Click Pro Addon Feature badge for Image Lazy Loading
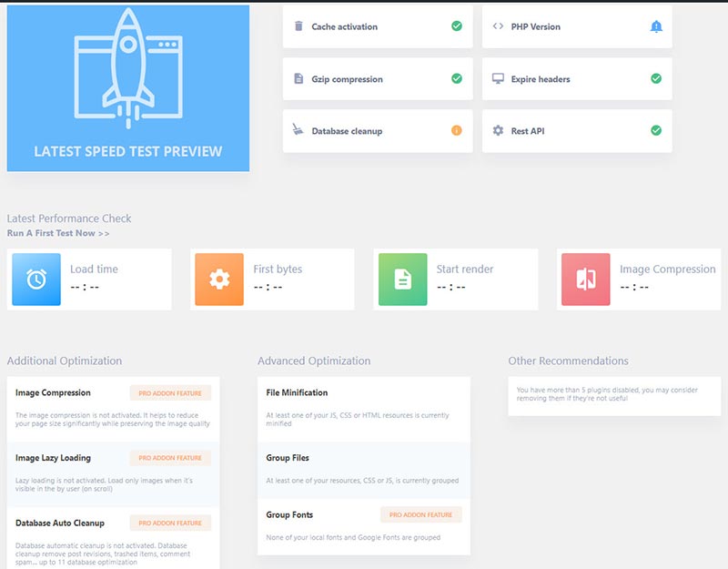The height and width of the screenshot is (569, 728). (170, 458)
